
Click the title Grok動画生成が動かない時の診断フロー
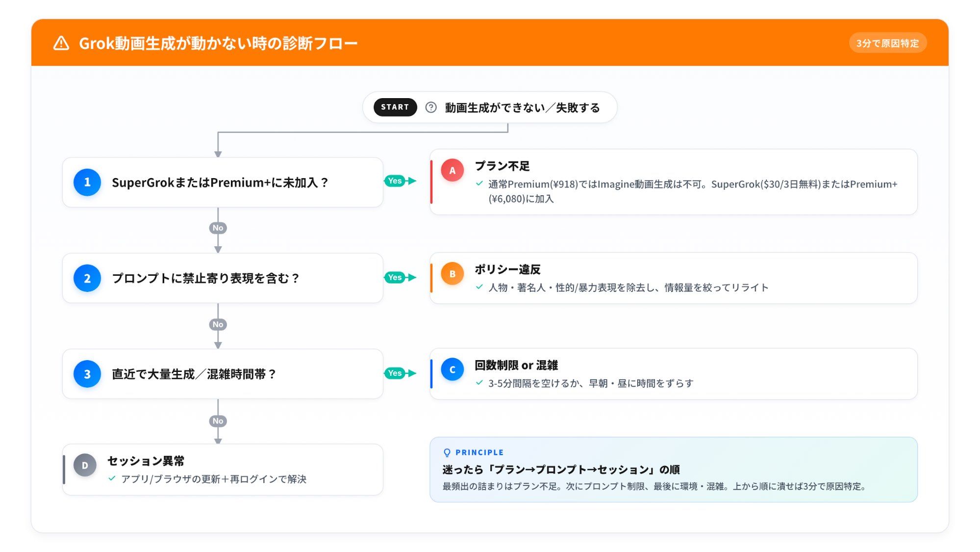click(x=218, y=43)
